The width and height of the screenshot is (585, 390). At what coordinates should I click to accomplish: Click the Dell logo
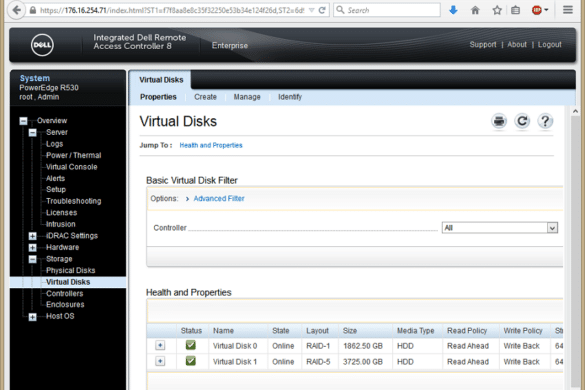click(x=42, y=45)
